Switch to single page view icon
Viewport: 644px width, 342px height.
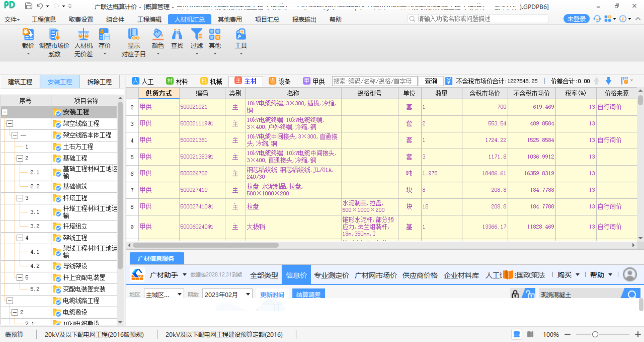point(517,334)
